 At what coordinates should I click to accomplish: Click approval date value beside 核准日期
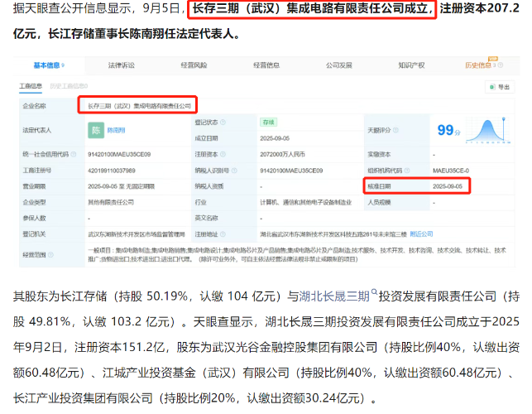[448, 186]
